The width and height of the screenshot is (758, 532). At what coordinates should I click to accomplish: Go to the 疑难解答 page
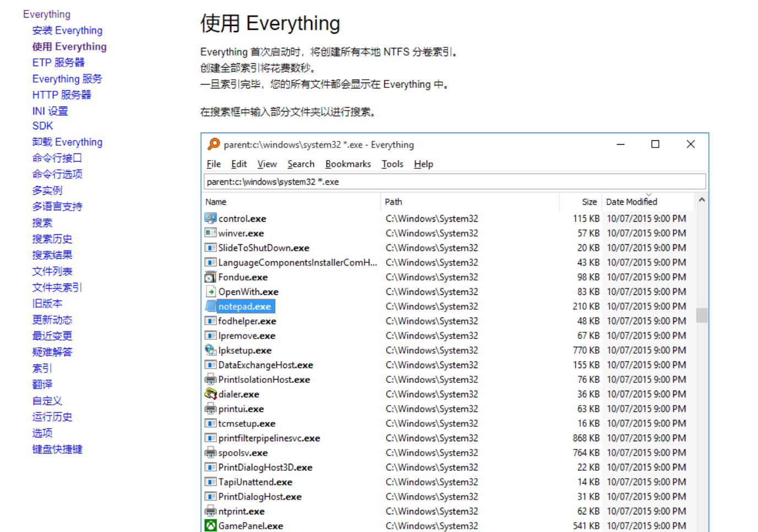tap(52, 352)
